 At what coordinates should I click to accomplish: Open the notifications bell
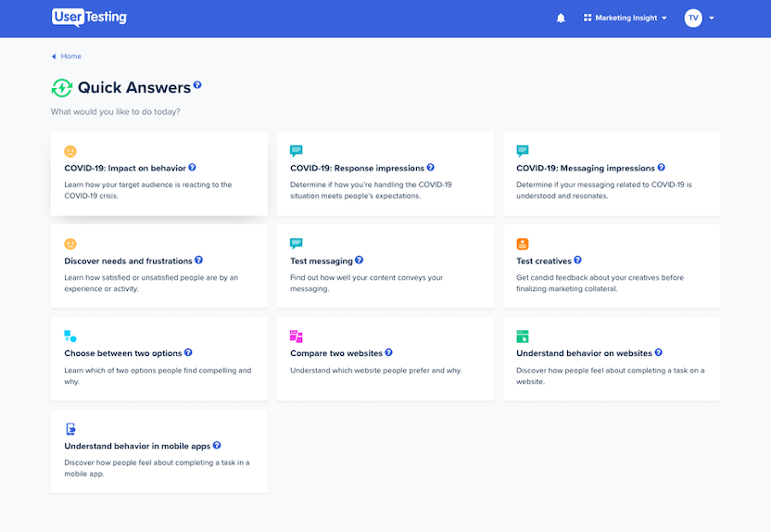click(561, 19)
